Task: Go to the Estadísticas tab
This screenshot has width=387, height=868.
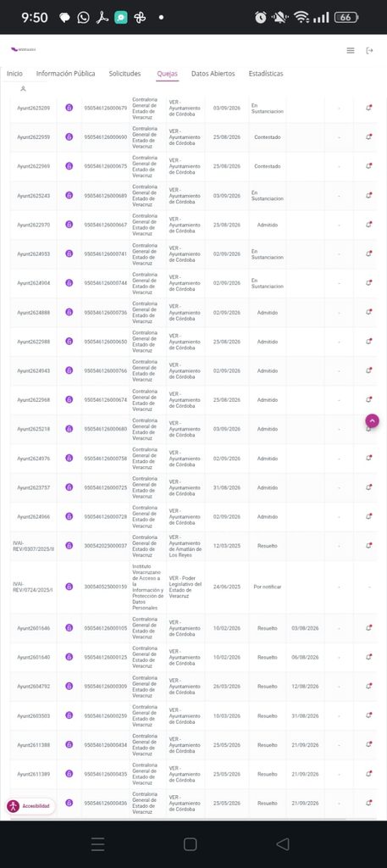Action: tap(266, 74)
